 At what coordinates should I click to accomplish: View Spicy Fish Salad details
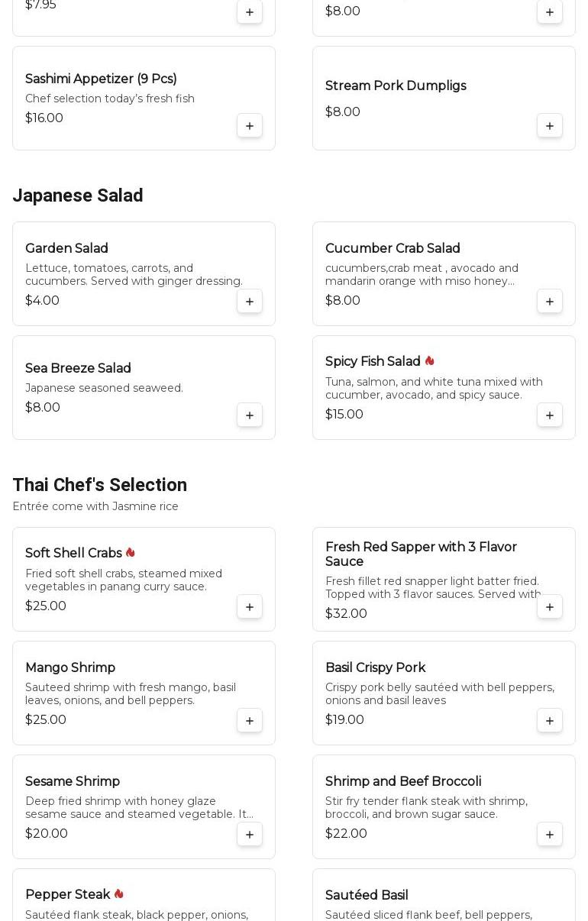[373, 361]
